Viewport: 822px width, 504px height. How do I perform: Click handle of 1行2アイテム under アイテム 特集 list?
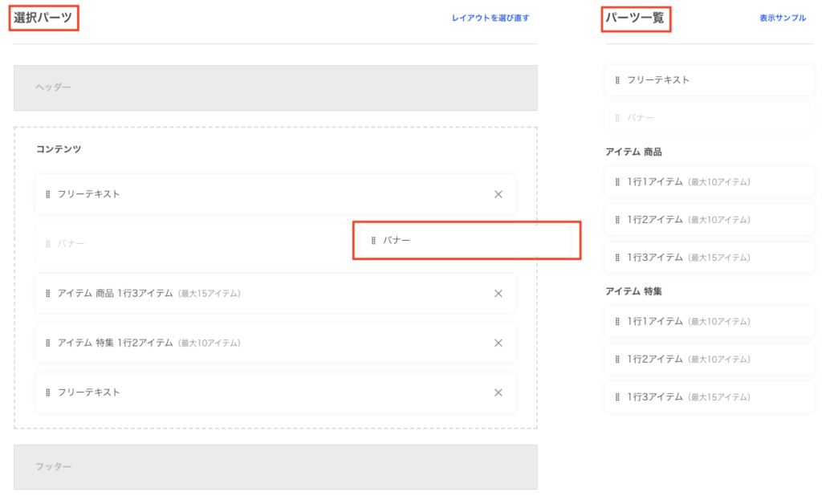617,360
